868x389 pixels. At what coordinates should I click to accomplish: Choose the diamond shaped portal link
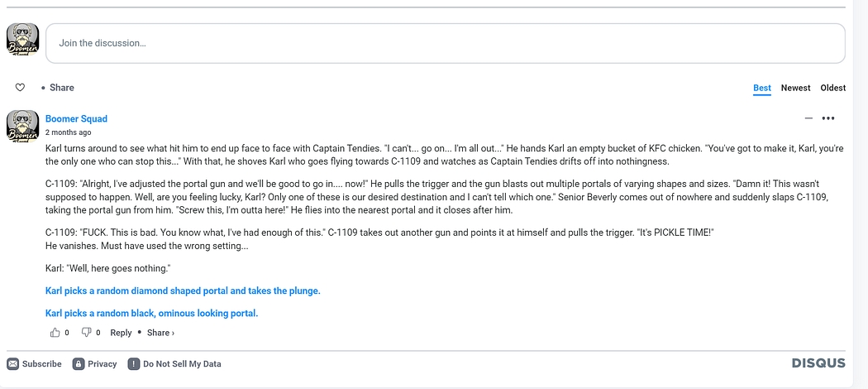point(183,291)
